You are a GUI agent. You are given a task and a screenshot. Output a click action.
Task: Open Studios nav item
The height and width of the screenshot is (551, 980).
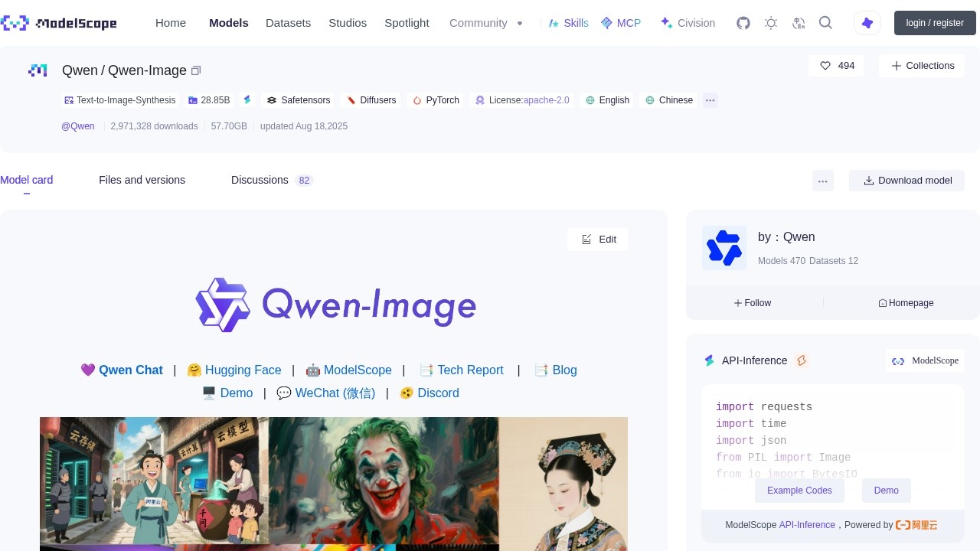pyautogui.click(x=348, y=23)
